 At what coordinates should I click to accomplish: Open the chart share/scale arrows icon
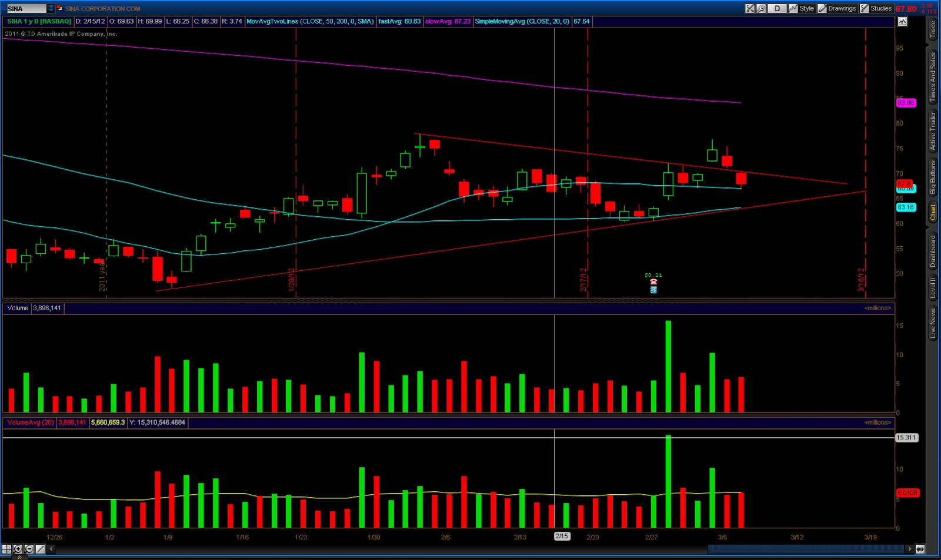(x=750, y=8)
